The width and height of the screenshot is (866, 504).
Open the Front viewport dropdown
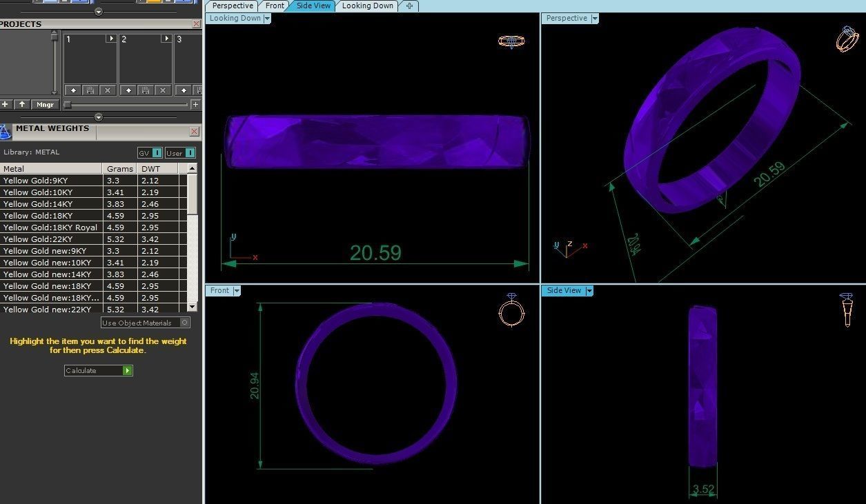(237, 291)
